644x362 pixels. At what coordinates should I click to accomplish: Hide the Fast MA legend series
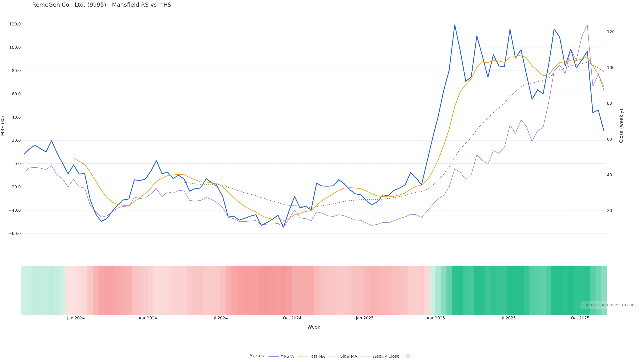[317, 356]
